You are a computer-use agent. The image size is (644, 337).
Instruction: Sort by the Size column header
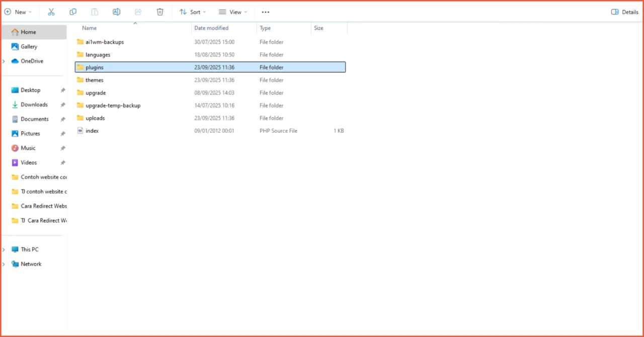pos(318,28)
